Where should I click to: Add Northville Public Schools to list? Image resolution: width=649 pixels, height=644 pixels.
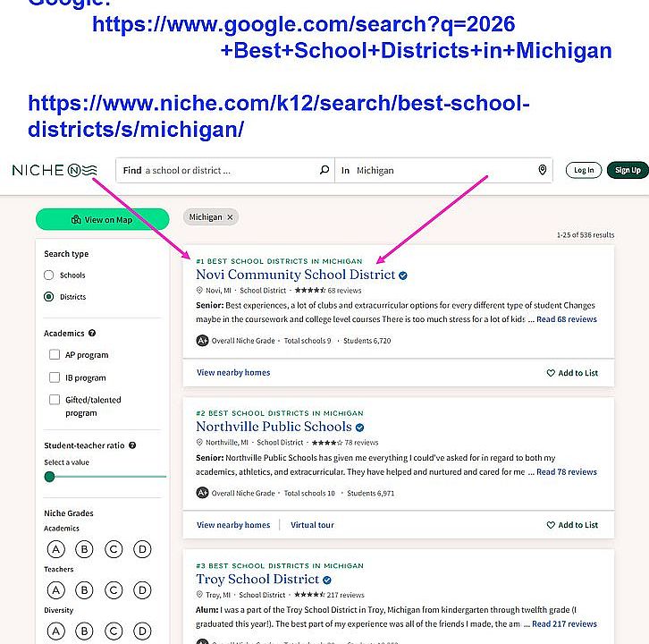pos(572,525)
